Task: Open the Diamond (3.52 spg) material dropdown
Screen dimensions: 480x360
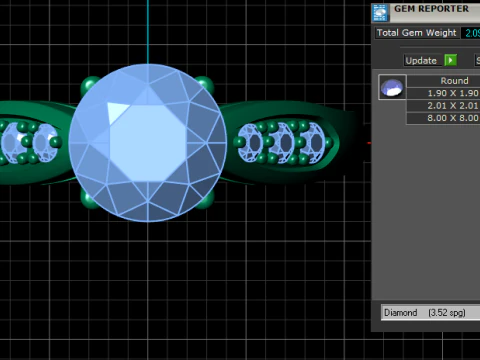Action: (431, 313)
